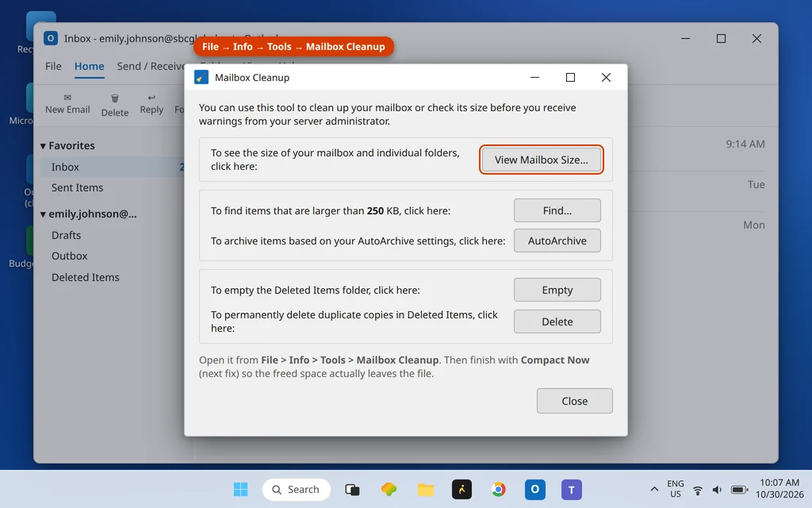Click the View Mailbox Size button

pos(541,160)
